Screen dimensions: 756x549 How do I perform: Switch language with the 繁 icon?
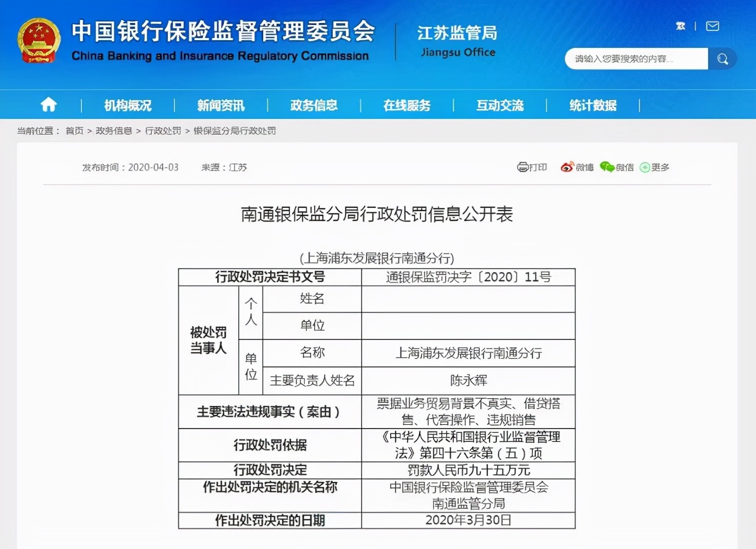[681, 26]
